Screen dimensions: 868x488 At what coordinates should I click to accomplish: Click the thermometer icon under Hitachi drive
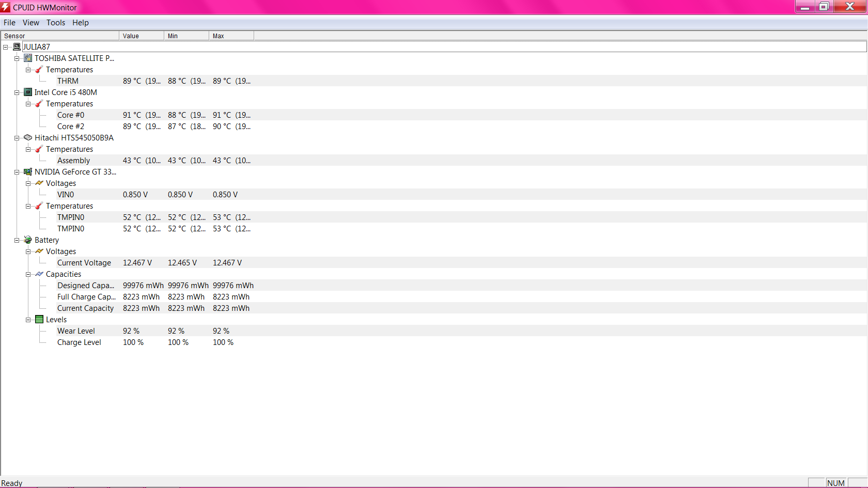coord(39,149)
